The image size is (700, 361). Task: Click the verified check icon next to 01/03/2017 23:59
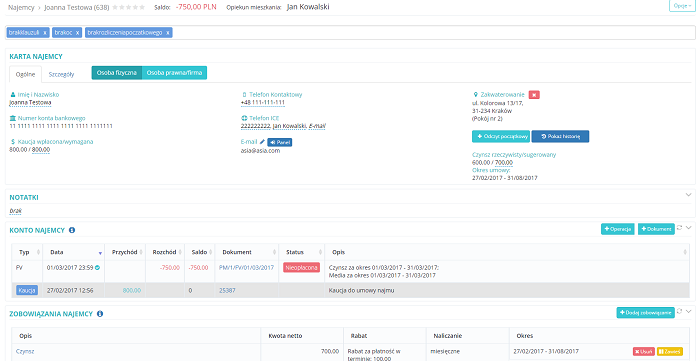[97, 268]
